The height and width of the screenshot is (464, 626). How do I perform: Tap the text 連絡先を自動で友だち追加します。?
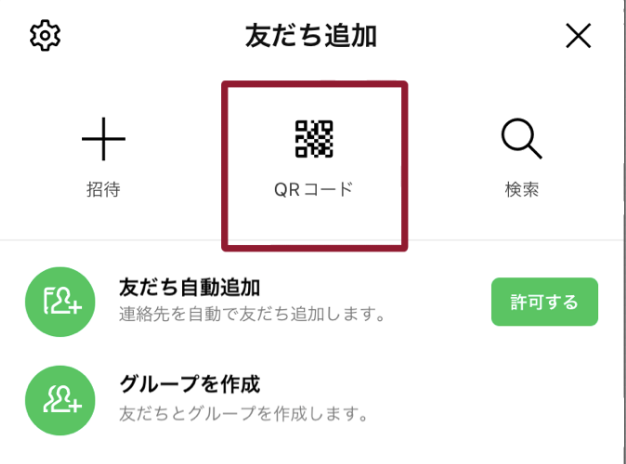(x=252, y=314)
